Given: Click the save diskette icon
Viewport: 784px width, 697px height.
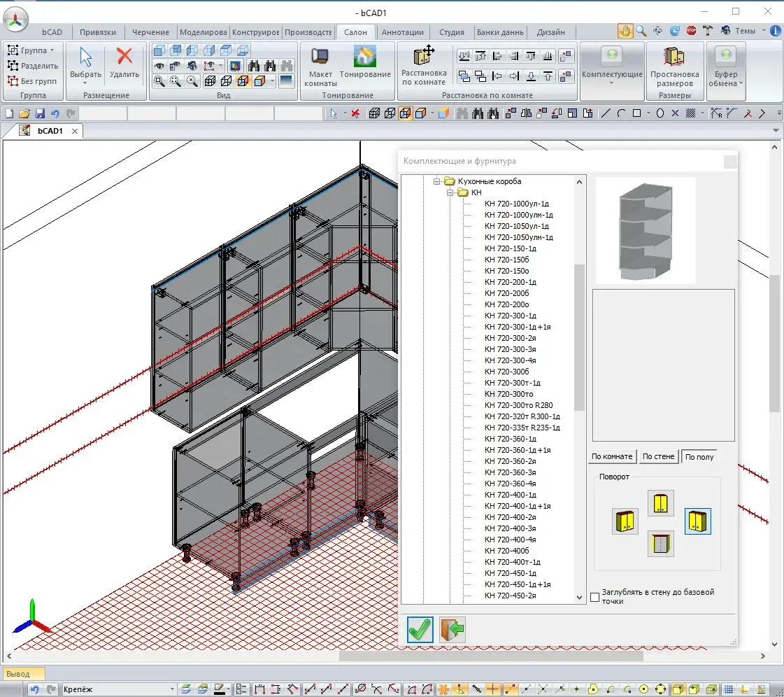Looking at the screenshot, I should 40,113.
